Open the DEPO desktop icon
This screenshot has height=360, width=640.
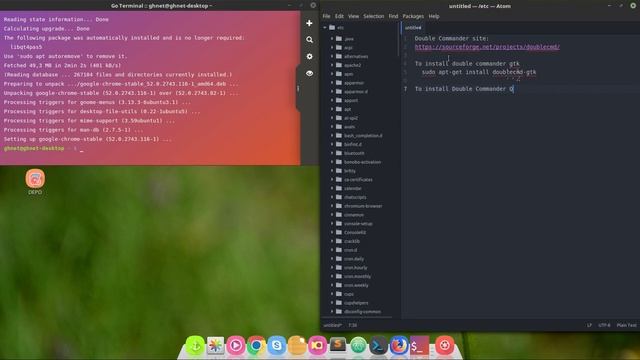(x=35, y=182)
